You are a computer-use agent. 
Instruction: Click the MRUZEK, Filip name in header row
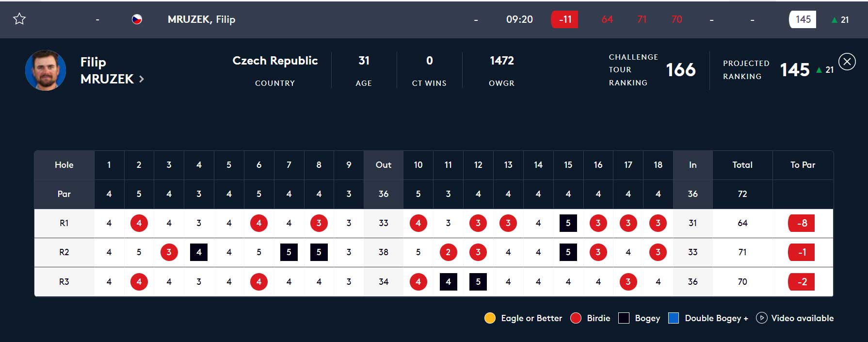201,19
